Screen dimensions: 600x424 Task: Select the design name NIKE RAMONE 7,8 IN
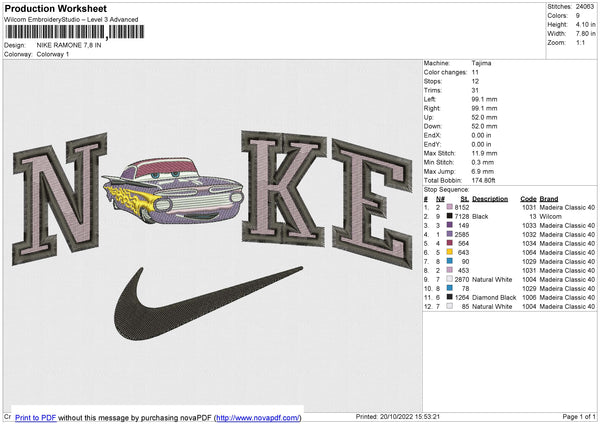point(69,45)
